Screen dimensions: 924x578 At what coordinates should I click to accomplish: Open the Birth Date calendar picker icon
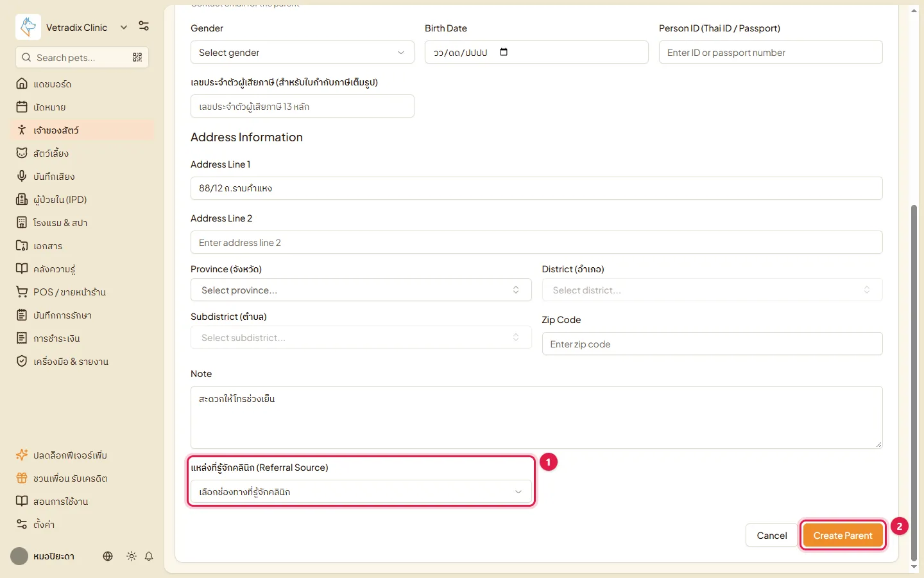504,52
